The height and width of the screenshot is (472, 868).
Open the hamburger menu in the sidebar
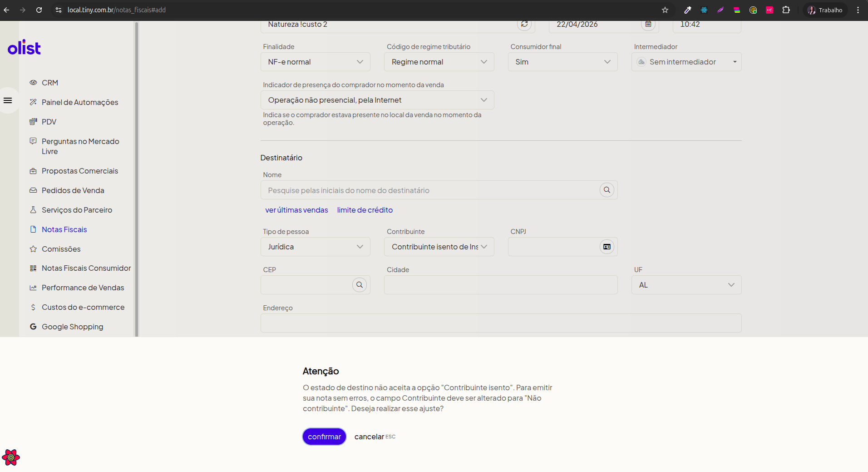(8, 100)
